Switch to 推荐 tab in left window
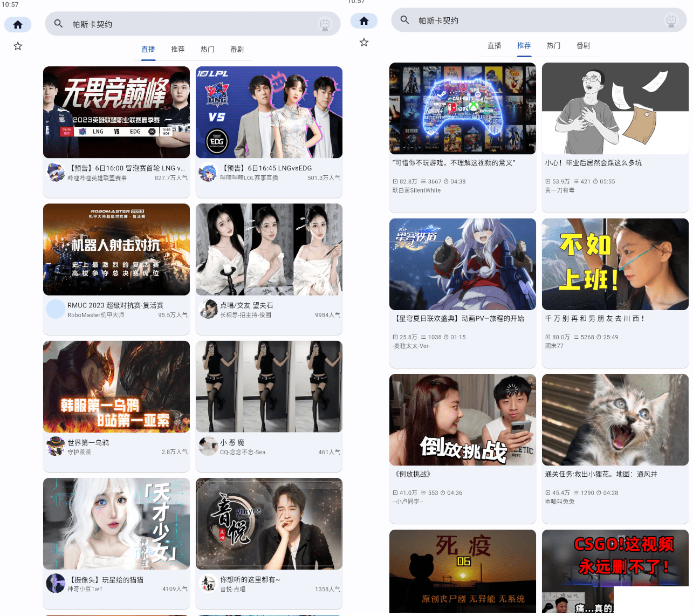This screenshot has height=616, width=693. point(178,49)
